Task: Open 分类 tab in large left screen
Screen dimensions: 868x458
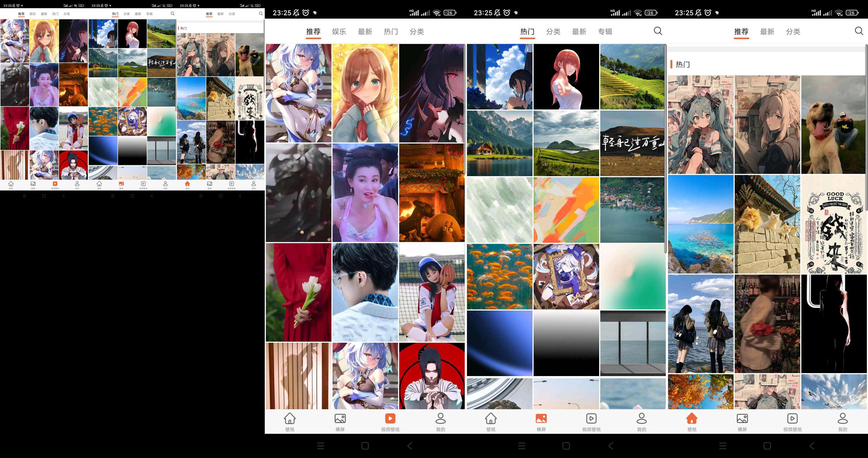Action: 416,32
